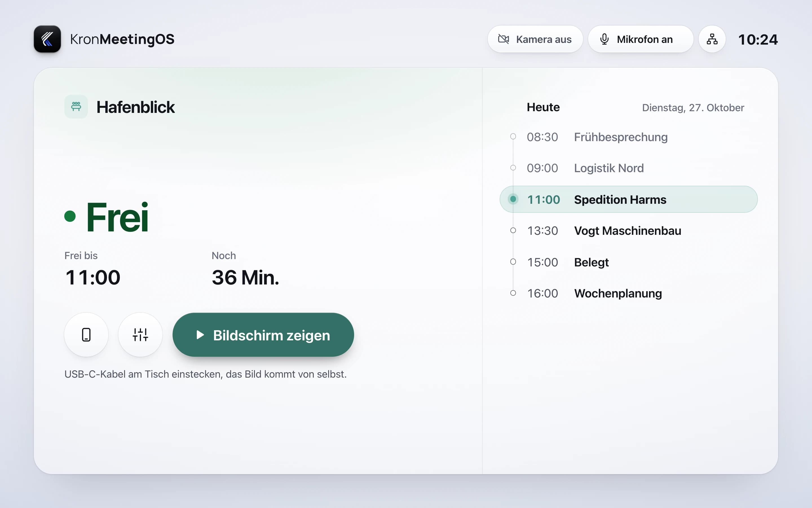Open the 11:00 Spedition Harms entry
The image size is (812, 508).
point(628,199)
